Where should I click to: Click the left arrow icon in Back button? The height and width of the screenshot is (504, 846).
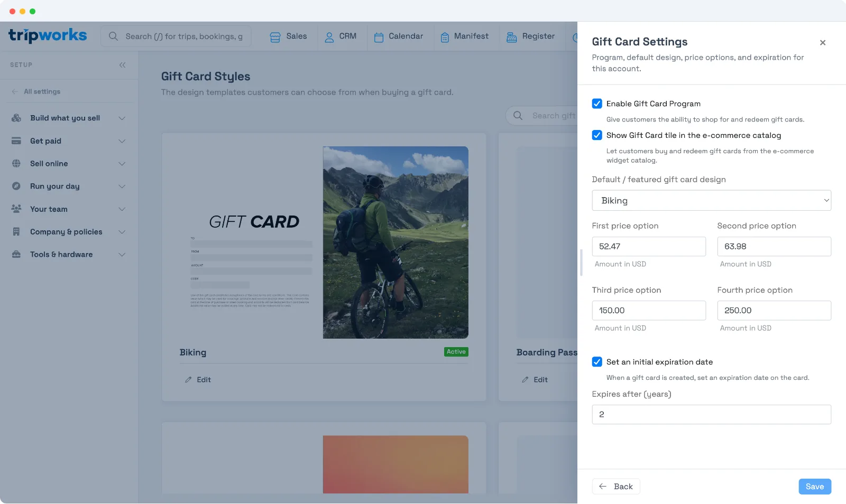tap(603, 487)
